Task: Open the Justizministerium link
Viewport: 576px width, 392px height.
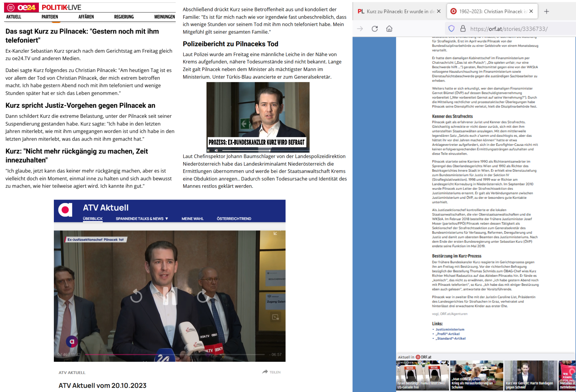Action: pyautogui.click(x=450, y=329)
